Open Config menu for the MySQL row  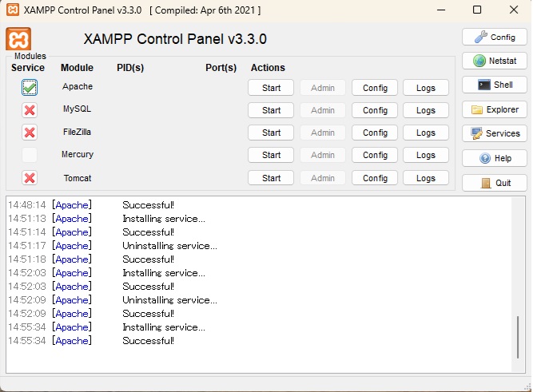click(x=375, y=110)
